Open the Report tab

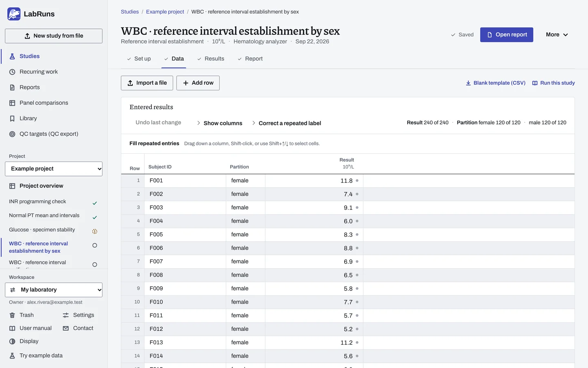pos(250,59)
